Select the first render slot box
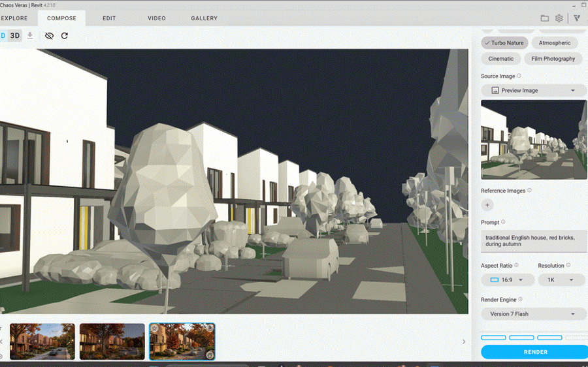This screenshot has height=367, width=588. coord(493,338)
